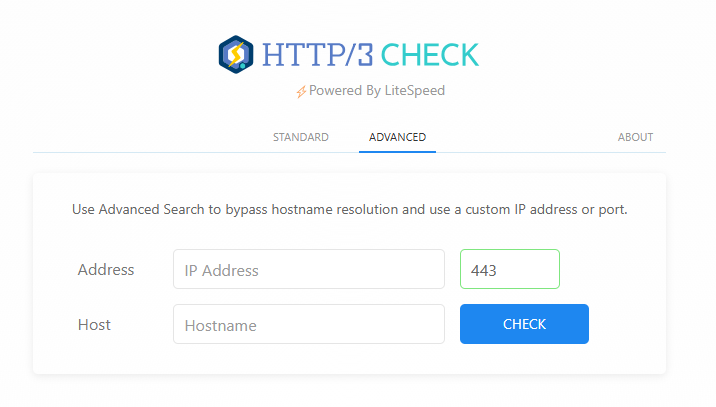This screenshot has width=716, height=407.
Task: Click empty card space right of CHECK button
Action: click(625, 325)
